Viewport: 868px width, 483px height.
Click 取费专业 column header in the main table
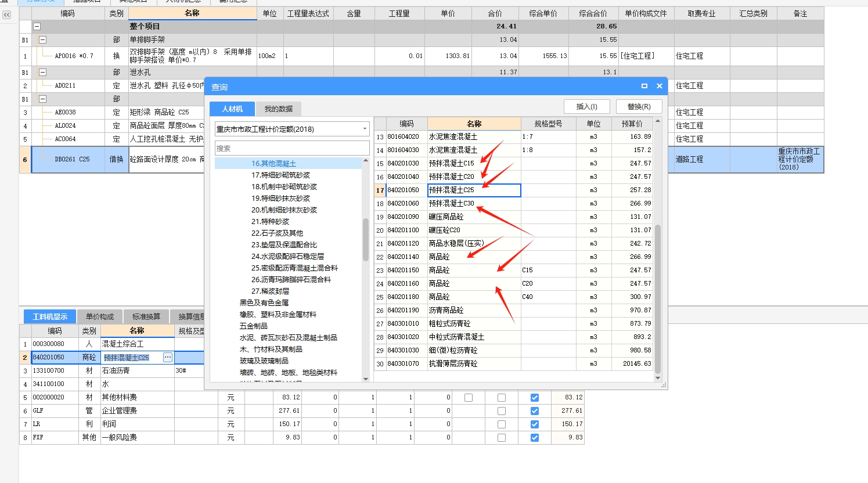701,13
